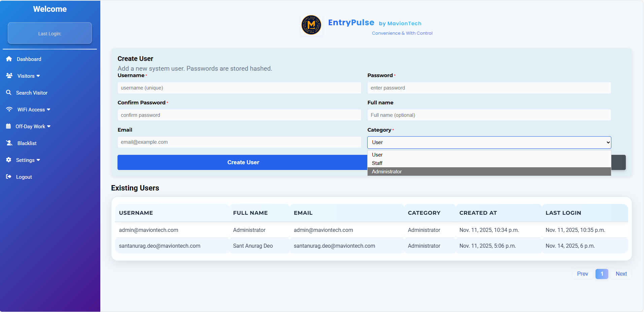Click the Visitors people icon

[9, 76]
